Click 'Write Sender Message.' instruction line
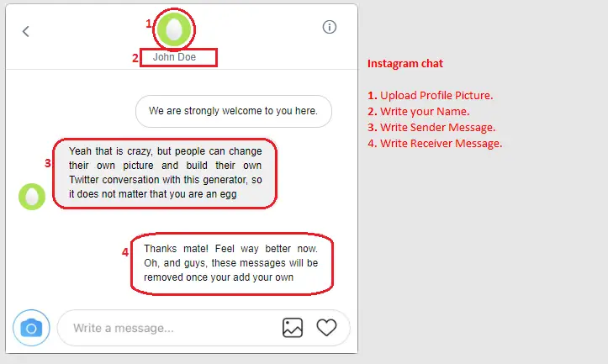This screenshot has width=608, height=364. (x=431, y=128)
